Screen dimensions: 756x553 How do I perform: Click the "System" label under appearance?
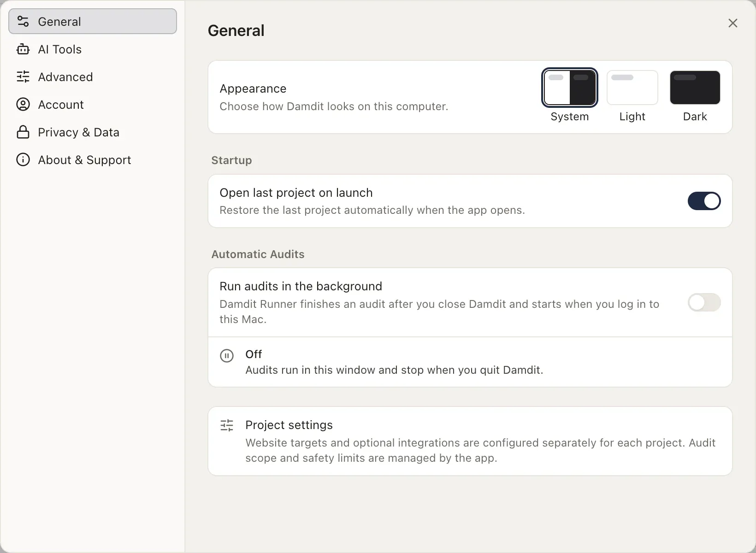click(570, 117)
